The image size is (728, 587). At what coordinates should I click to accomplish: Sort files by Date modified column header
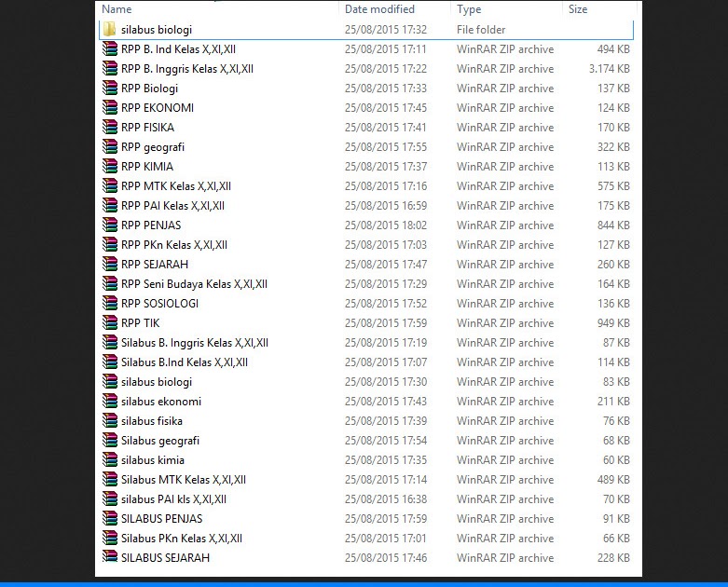379,9
